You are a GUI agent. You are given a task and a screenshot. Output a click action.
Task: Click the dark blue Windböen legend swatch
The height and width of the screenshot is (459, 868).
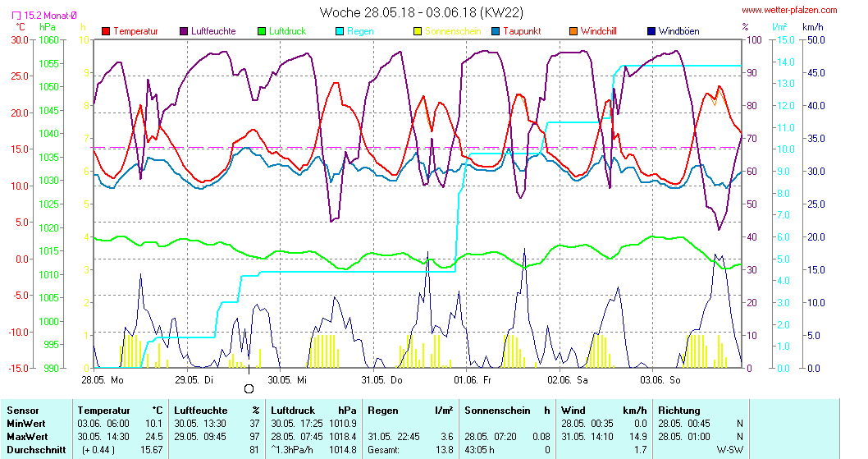pos(651,31)
